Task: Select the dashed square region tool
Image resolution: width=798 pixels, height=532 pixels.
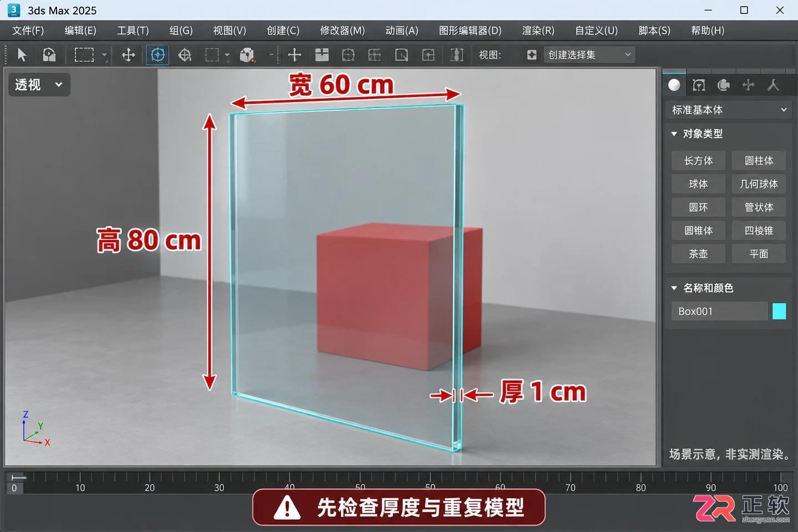Action: click(212, 55)
